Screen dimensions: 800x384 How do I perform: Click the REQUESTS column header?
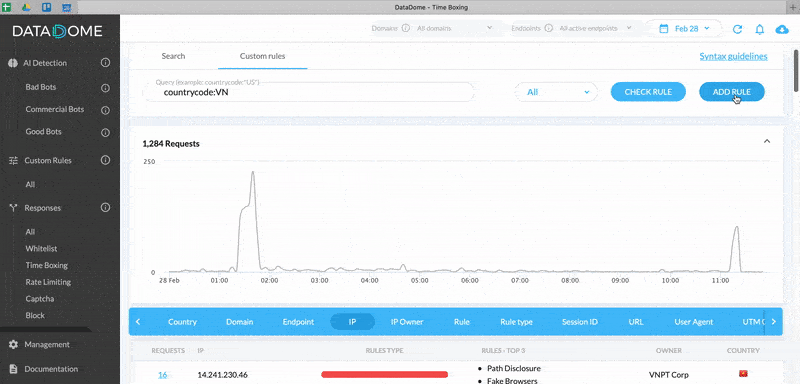tap(168, 351)
